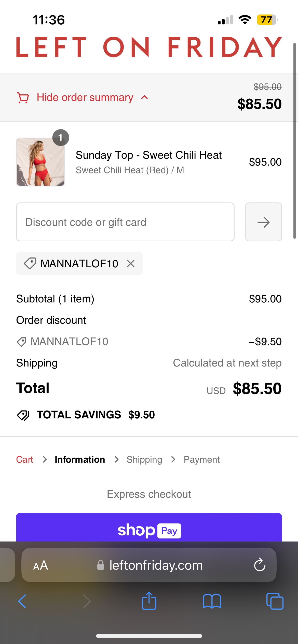
Task: Submit the discount code with the arrow button
Action: (x=263, y=222)
